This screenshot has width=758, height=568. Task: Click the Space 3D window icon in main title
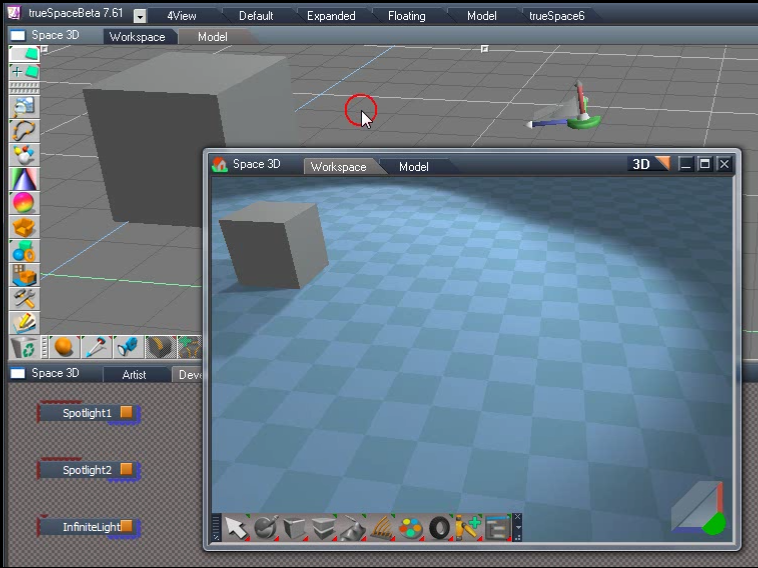(x=18, y=36)
